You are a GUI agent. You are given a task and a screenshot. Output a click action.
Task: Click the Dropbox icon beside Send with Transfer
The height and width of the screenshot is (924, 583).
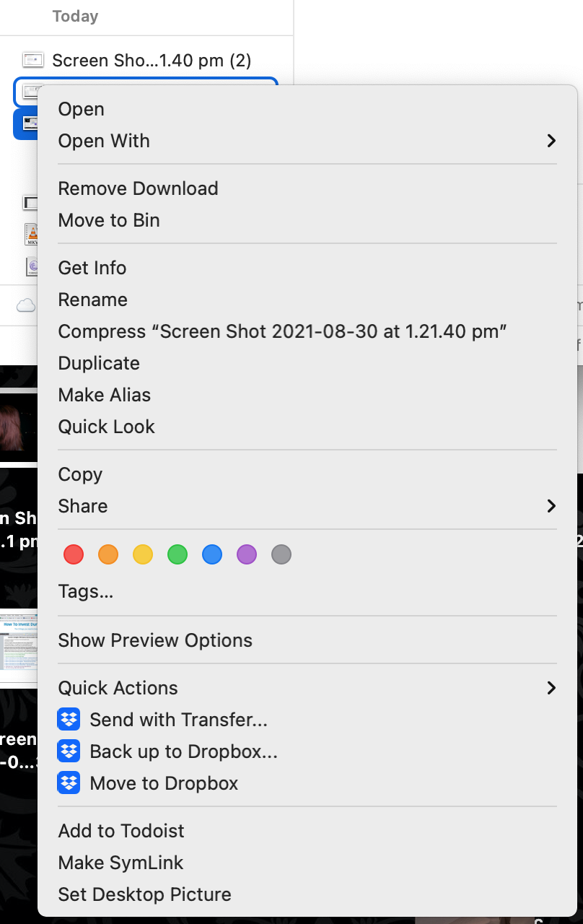pyautogui.click(x=69, y=720)
